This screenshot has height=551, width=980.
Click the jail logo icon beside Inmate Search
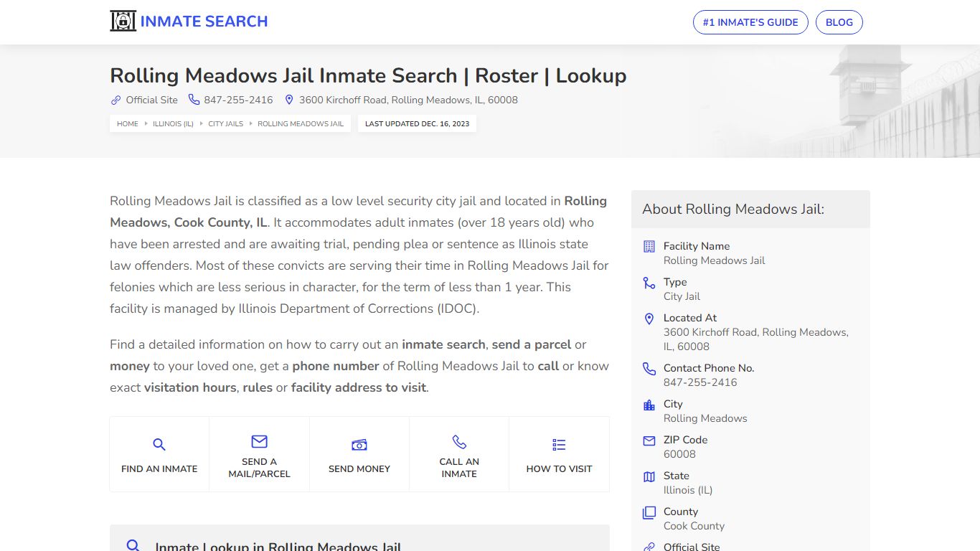[x=123, y=22]
